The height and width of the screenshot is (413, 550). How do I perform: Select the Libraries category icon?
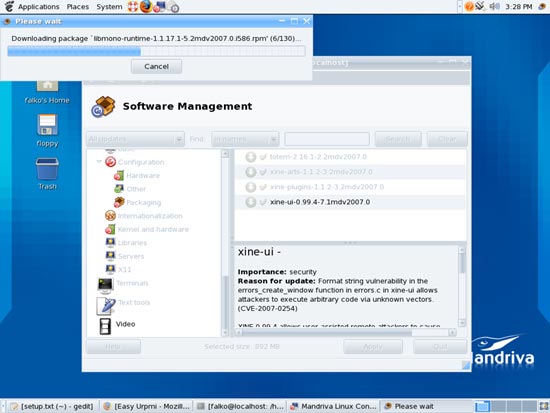[110, 242]
